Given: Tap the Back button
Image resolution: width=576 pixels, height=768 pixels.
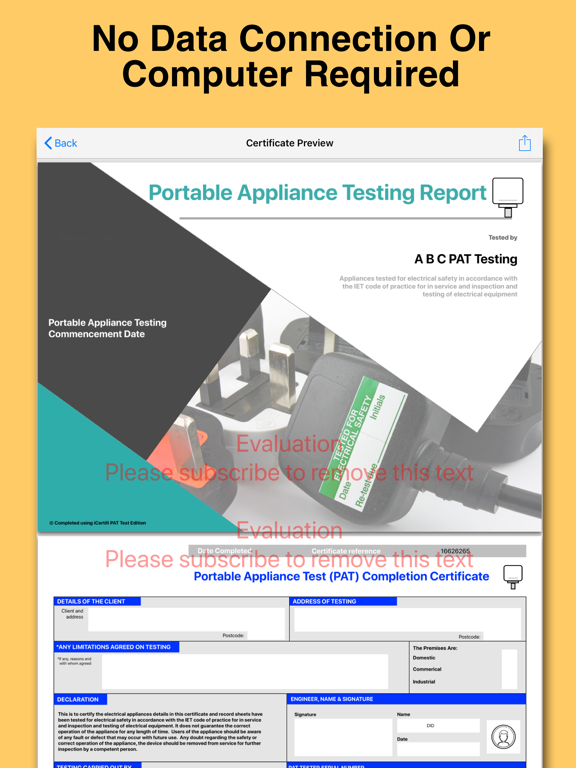Looking at the screenshot, I should pyautogui.click(x=61, y=143).
